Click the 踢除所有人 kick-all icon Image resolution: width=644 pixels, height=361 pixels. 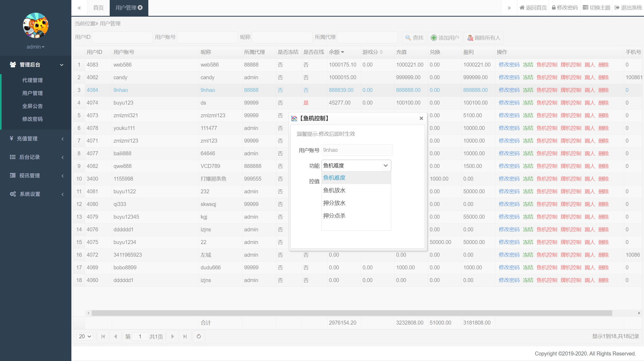click(470, 38)
